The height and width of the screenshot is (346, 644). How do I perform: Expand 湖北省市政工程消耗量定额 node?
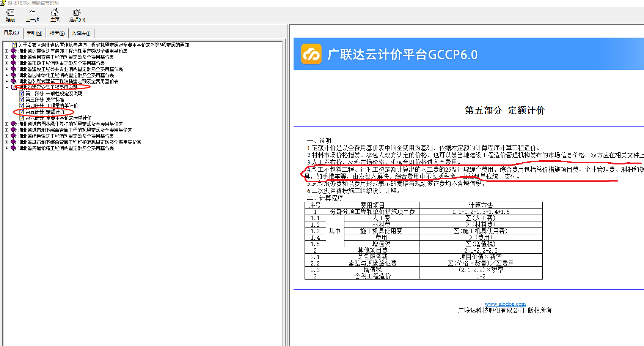pos(6,63)
